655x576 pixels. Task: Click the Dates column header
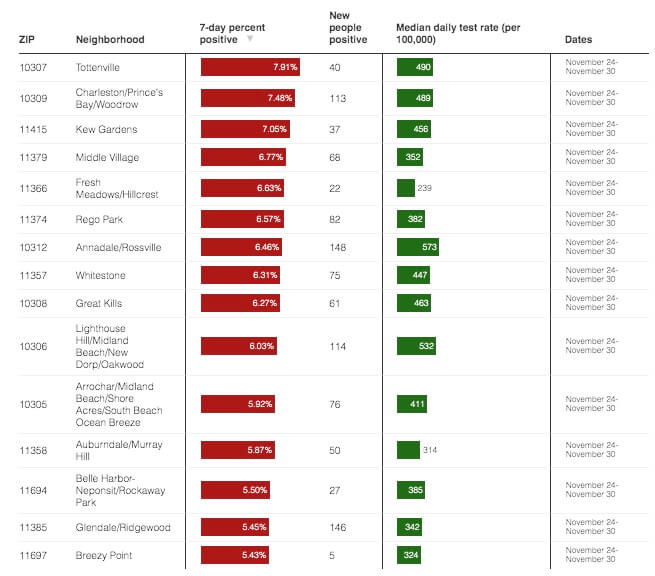pos(577,40)
